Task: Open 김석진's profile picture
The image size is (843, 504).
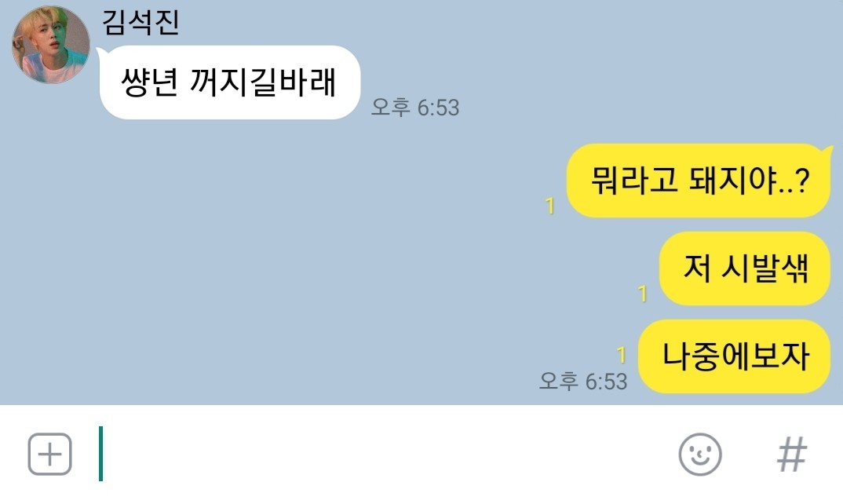Action: coord(51,45)
